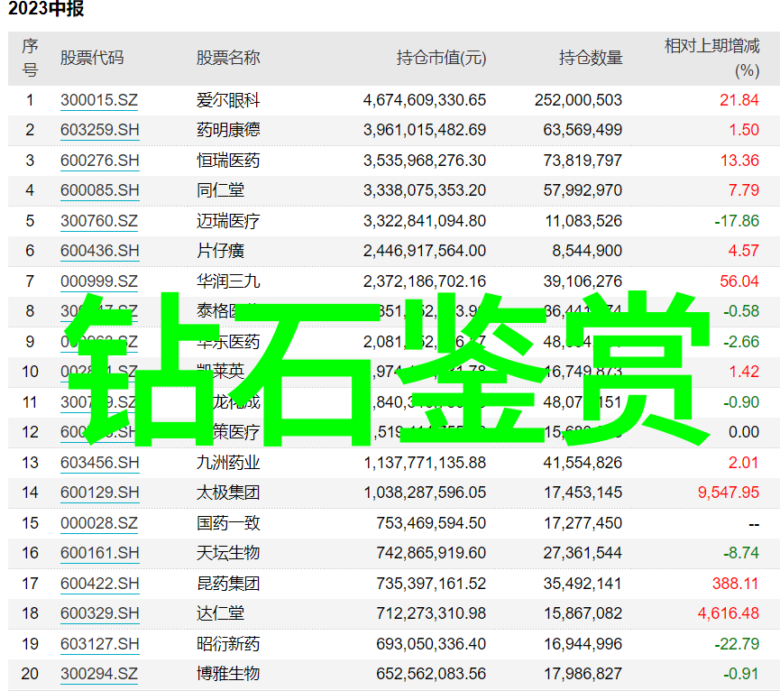Screen dimensions: 780x700
Task: Click holding quantity 73,819,797
Action: (583, 161)
